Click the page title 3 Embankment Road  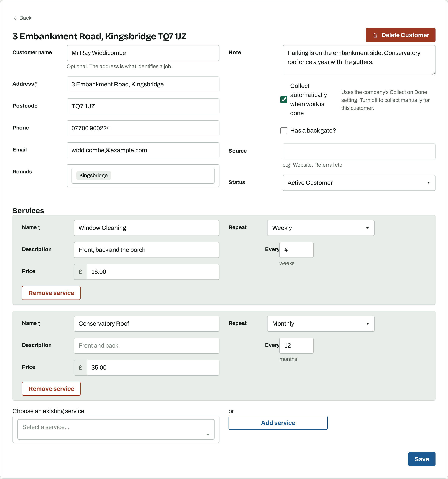click(99, 36)
